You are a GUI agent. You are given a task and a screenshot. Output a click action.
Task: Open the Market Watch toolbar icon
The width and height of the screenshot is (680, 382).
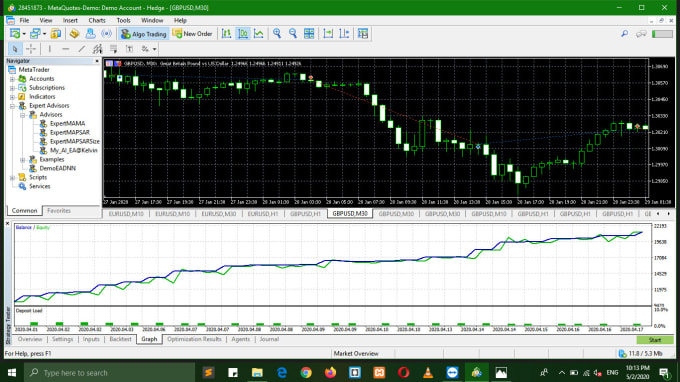56,33
